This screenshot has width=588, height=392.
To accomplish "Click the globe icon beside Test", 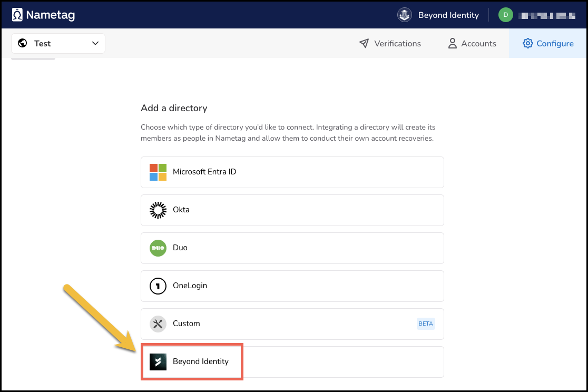I will [23, 43].
